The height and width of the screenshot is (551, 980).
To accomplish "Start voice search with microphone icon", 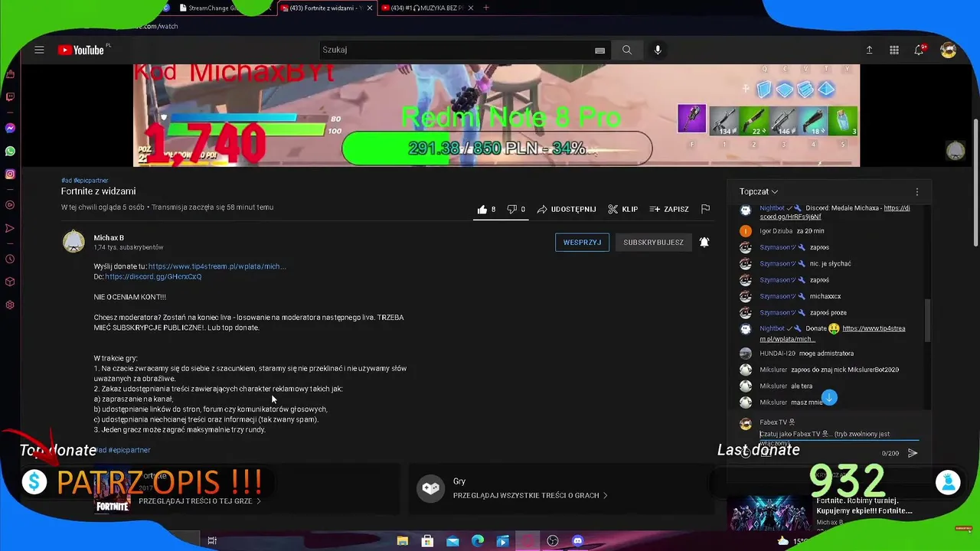I will [657, 50].
